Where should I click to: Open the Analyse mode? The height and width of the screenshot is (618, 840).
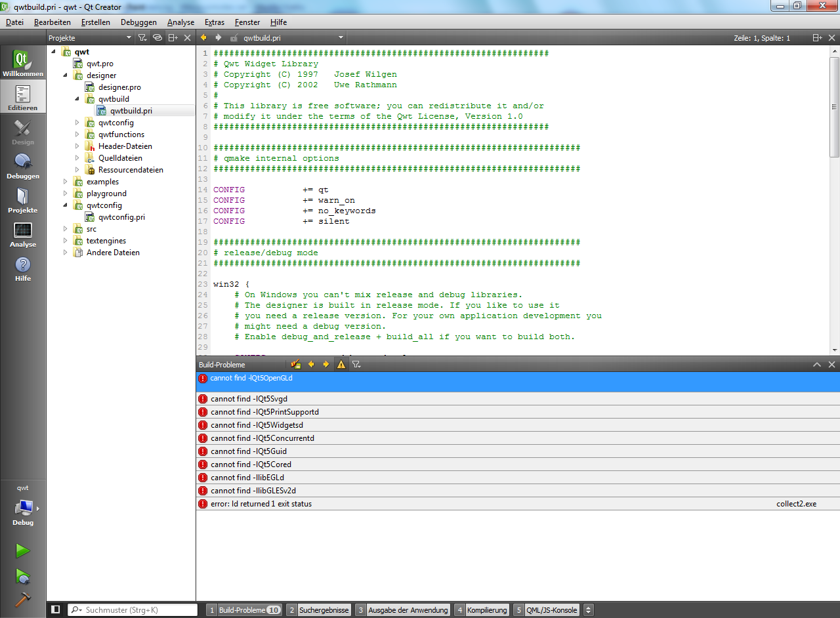[x=23, y=233]
